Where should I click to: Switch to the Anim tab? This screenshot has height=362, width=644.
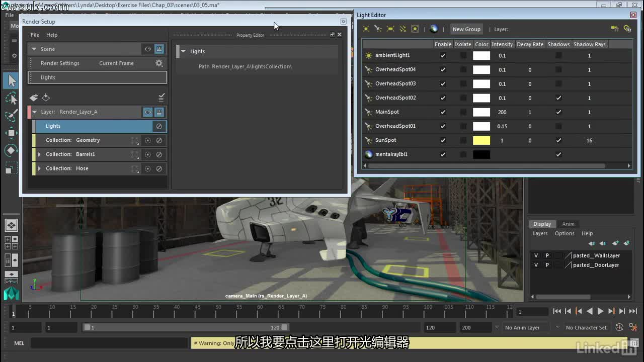[568, 224]
